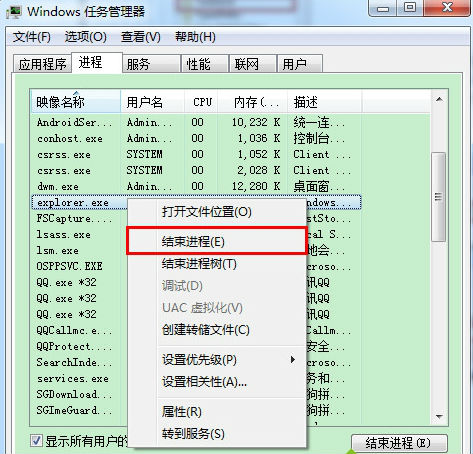Select the lsass.exe process row
Image resolution: width=473 pixels, height=454 pixels.
[x=79, y=234]
